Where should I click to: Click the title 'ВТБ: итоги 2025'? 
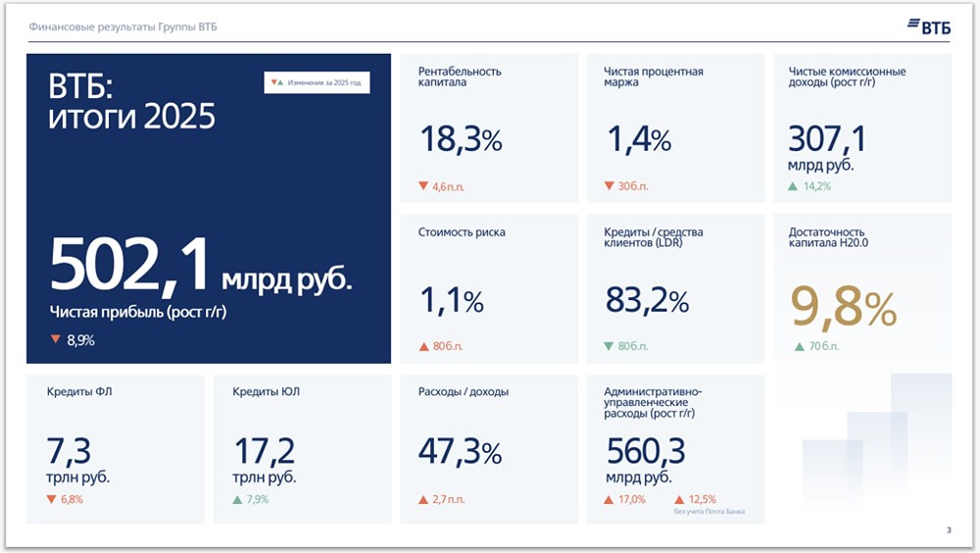coord(131,101)
